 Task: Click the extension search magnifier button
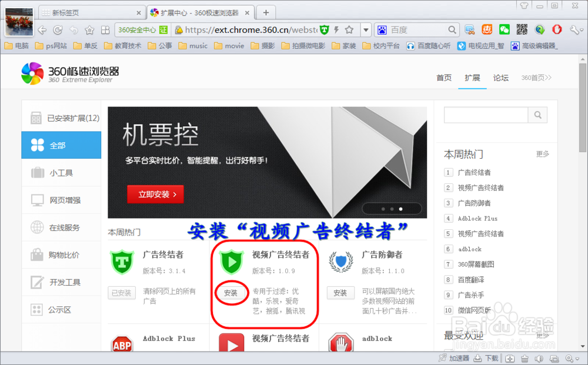(537, 115)
